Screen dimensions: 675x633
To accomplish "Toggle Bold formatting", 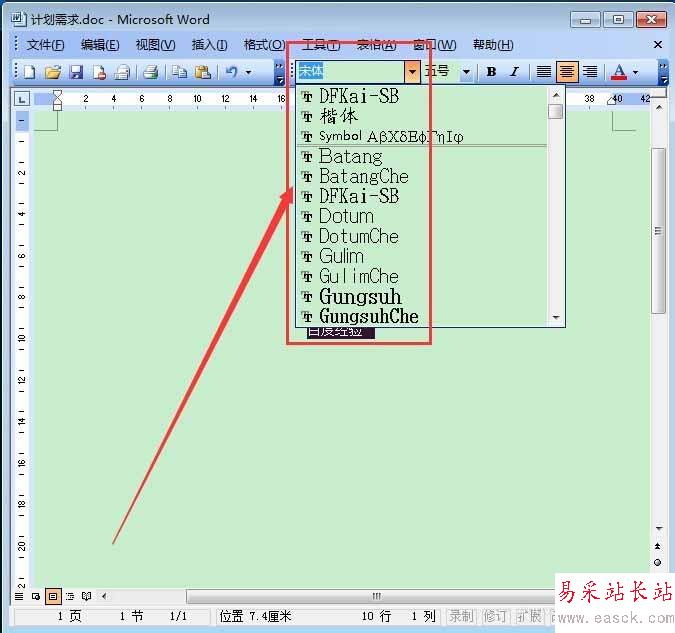I will [491, 71].
